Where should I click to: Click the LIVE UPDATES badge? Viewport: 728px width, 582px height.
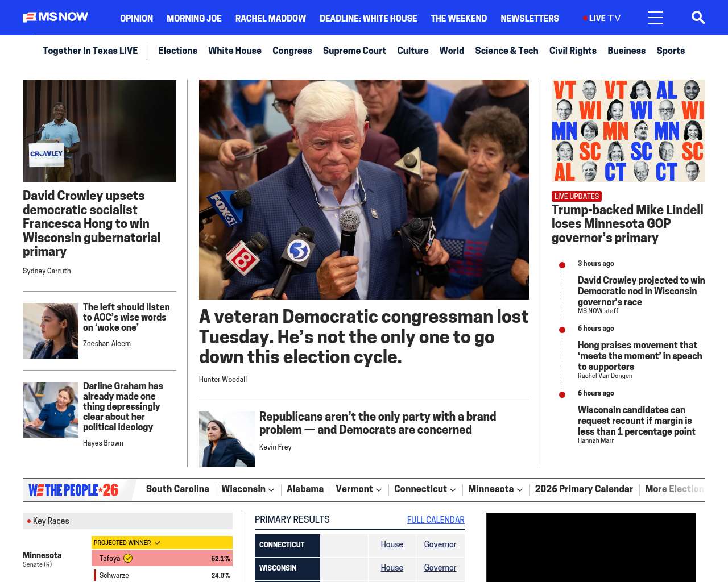pos(577,196)
